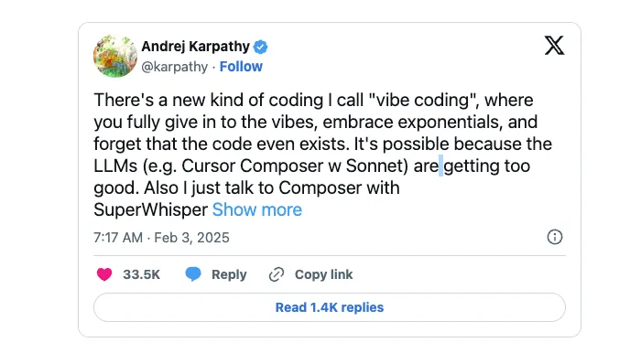The image size is (630, 364).
Task: Open Read 1.4K replies
Action: click(330, 307)
